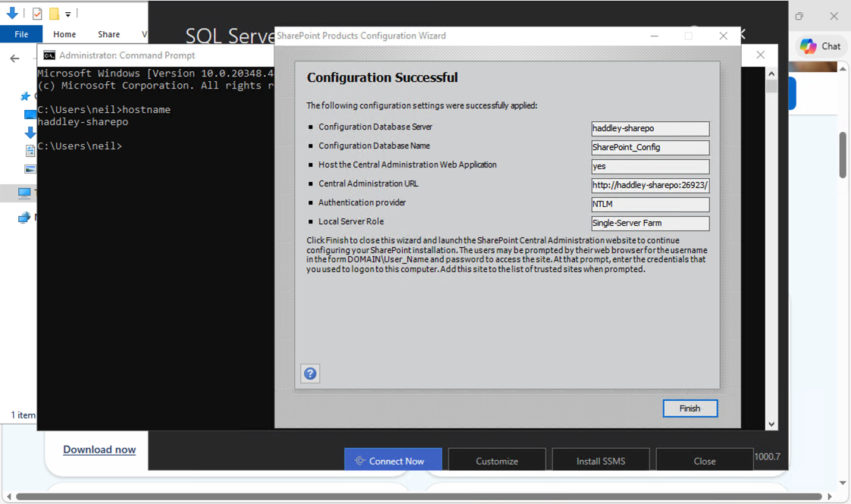This screenshot has height=504, width=851.
Task: Click the Command Prompt vertical scrollbar thumb
Action: point(771,86)
